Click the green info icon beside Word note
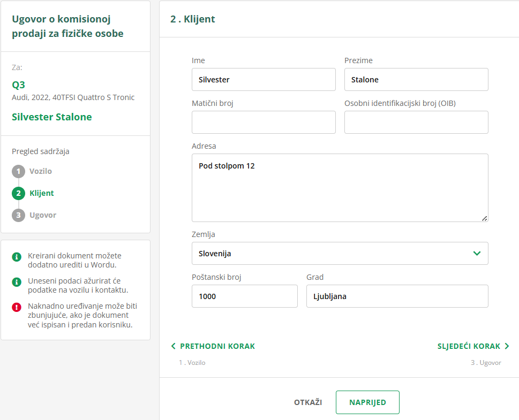This screenshot has height=420, width=519. (17, 257)
